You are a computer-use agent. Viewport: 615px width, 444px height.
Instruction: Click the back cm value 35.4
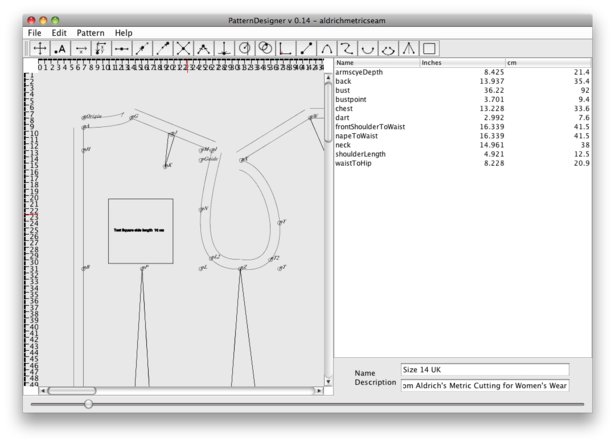point(582,81)
